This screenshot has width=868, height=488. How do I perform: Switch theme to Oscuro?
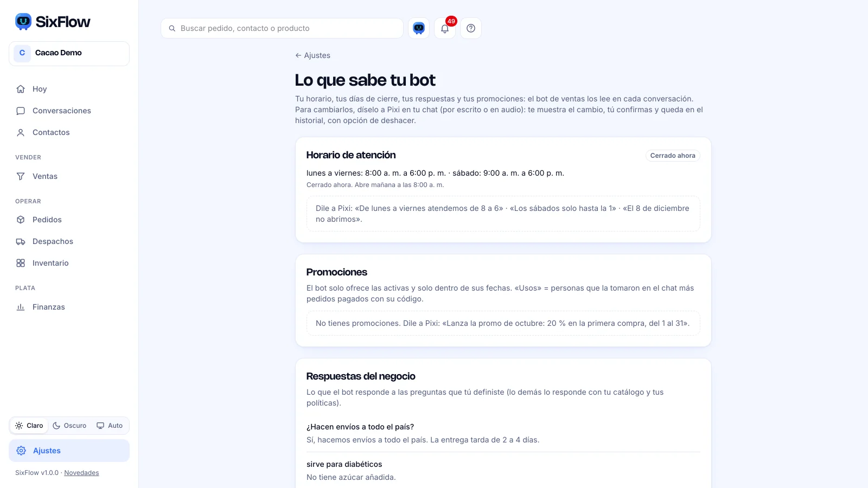(69, 426)
